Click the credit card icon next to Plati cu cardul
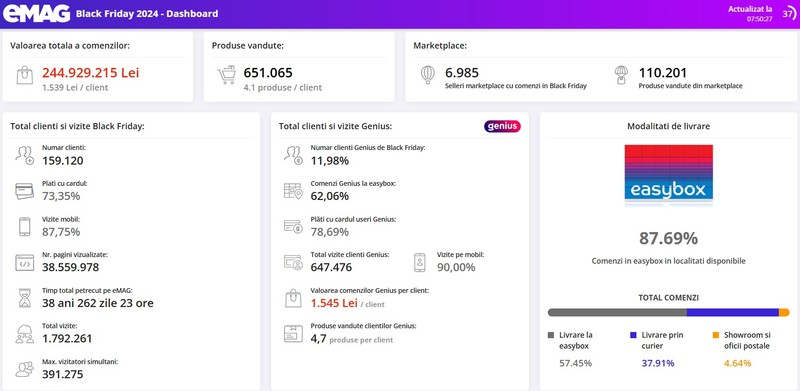This screenshot has width=800, height=391. (x=24, y=191)
